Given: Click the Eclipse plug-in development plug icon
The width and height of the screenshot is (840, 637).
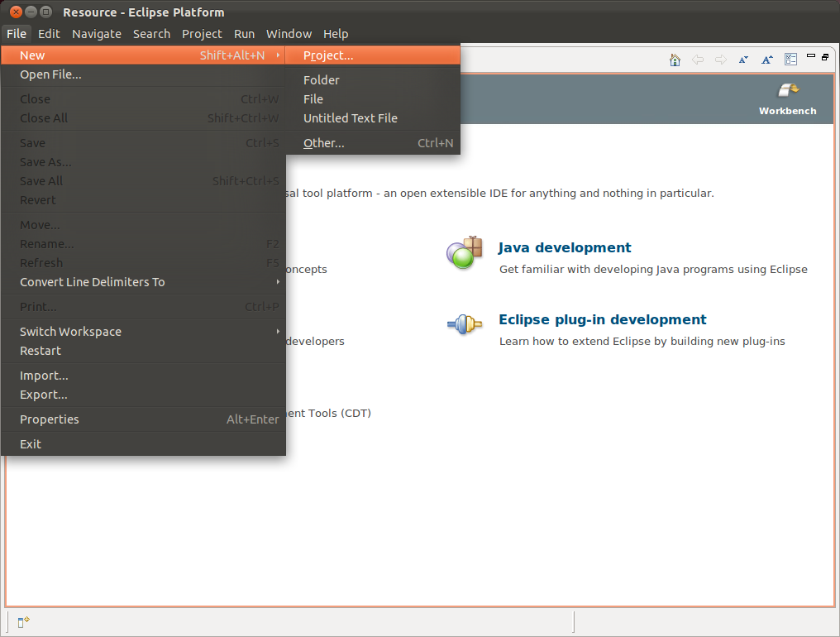Looking at the screenshot, I should coord(465,323).
